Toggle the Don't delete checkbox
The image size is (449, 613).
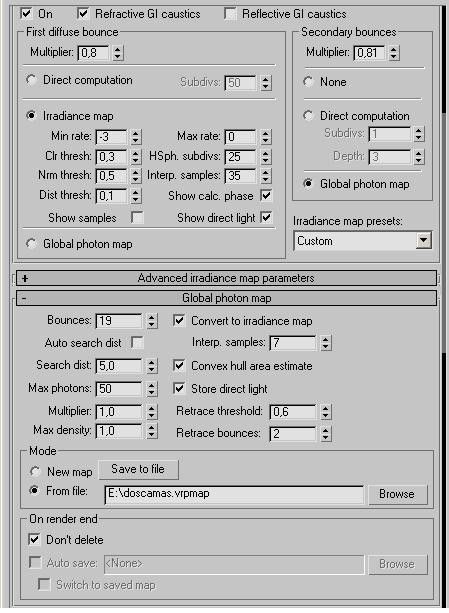coord(34,540)
